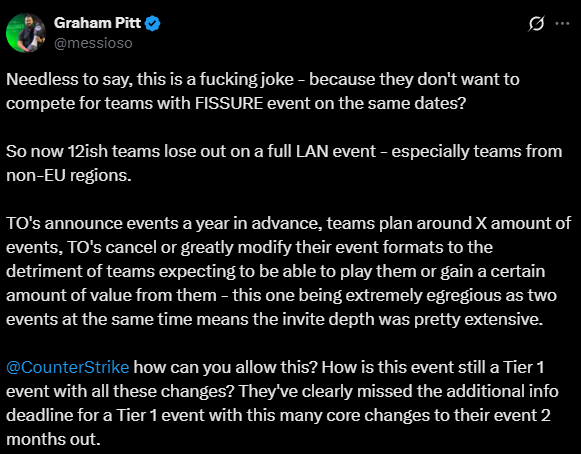Click the @CounterStrike mention link
The height and width of the screenshot is (454, 581).
tap(68, 367)
